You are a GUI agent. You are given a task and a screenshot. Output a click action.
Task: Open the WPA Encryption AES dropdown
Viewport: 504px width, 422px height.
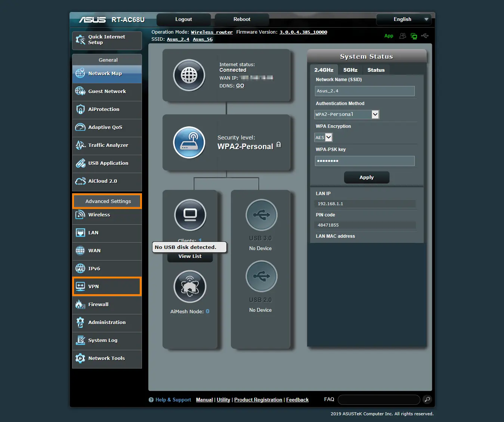click(x=323, y=137)
